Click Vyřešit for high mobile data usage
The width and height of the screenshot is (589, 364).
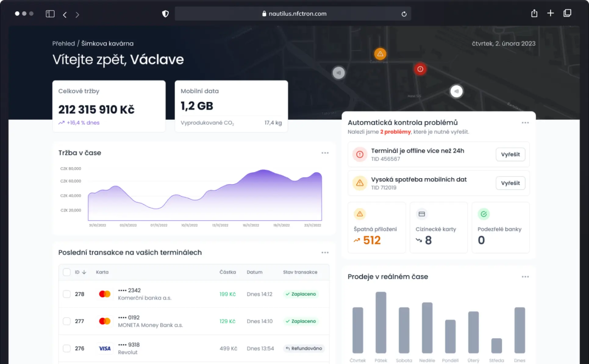pyautogui.click(x=510, y=183)
